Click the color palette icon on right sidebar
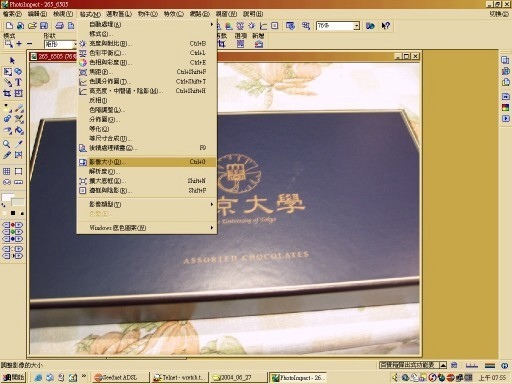Viewport: 512px width, 384px height. click(x=505, y=107)
